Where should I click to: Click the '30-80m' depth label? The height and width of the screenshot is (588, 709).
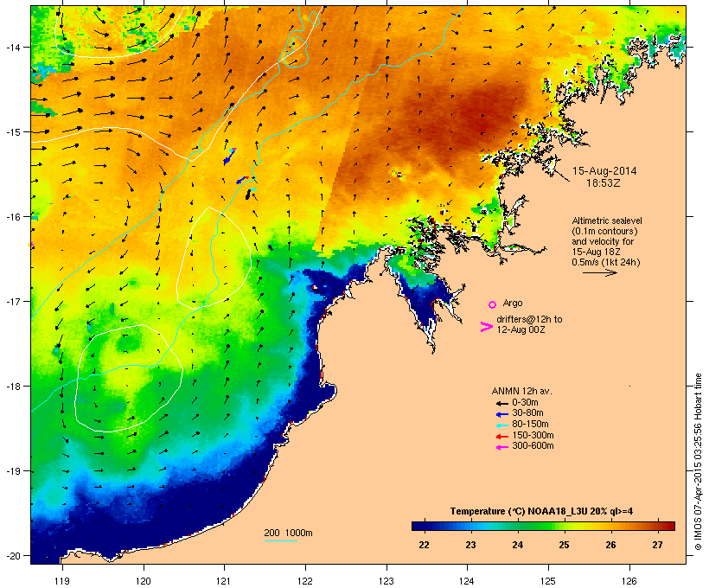point(527,413)
